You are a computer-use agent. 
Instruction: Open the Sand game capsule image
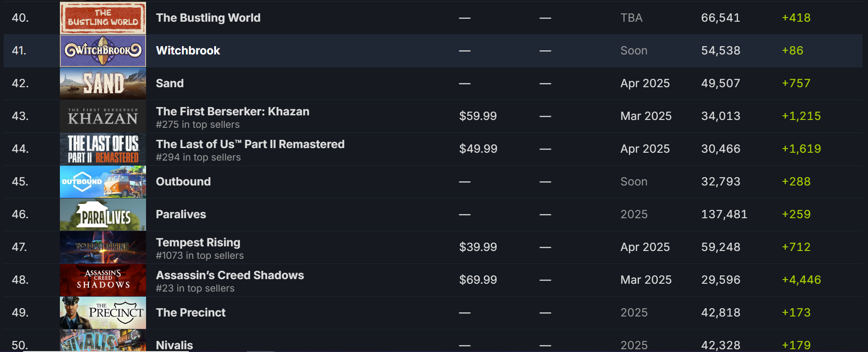(103, 83)
